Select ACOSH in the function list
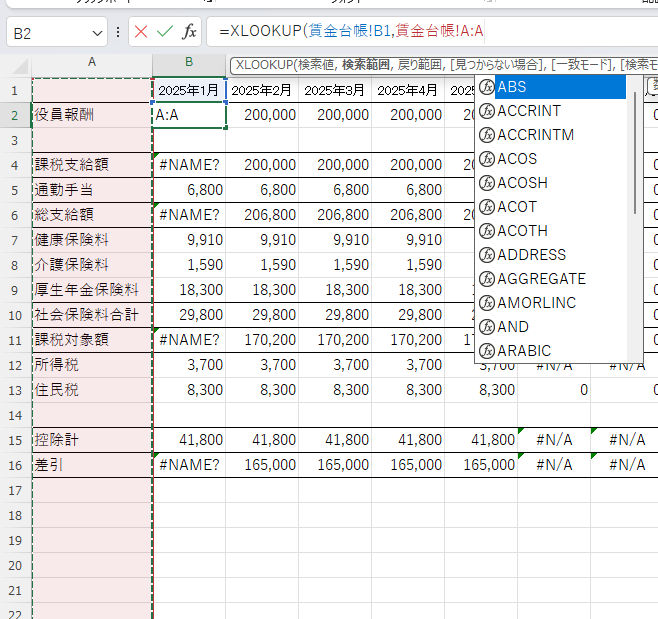Screen dimensions: 658x619 [x=553, y=183]
